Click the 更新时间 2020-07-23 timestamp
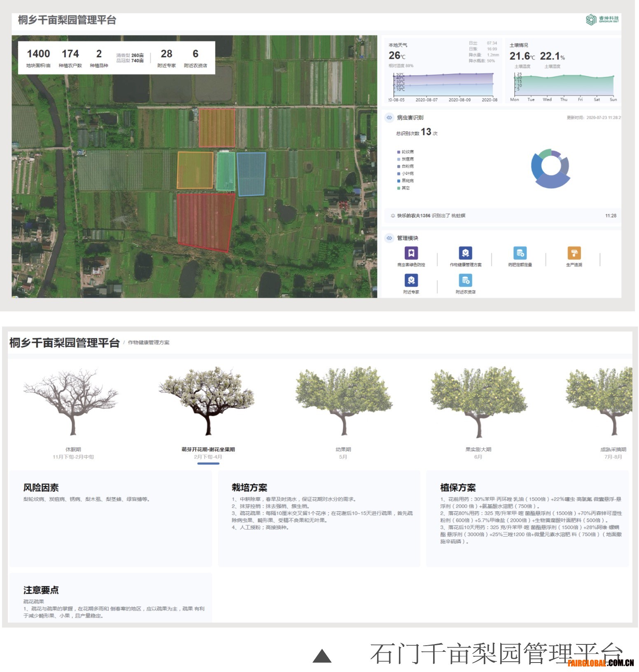The width and height of the screenshot is (639, 672). pyautogui.click(x=594, y=118)
